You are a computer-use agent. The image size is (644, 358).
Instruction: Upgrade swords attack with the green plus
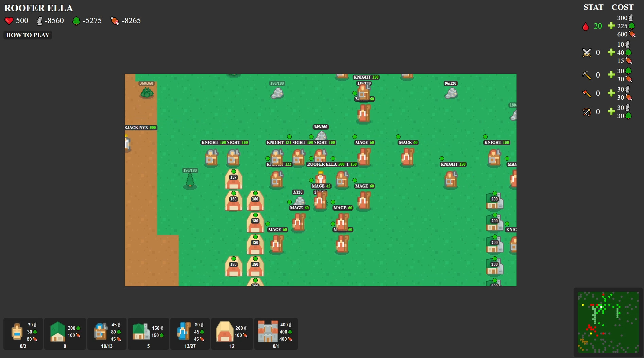611,52
